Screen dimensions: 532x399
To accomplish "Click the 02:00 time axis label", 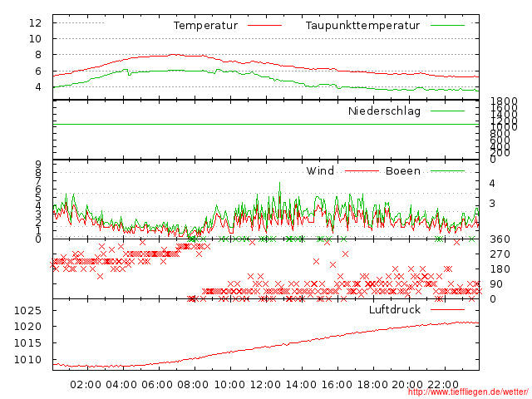I will (86, 385).
